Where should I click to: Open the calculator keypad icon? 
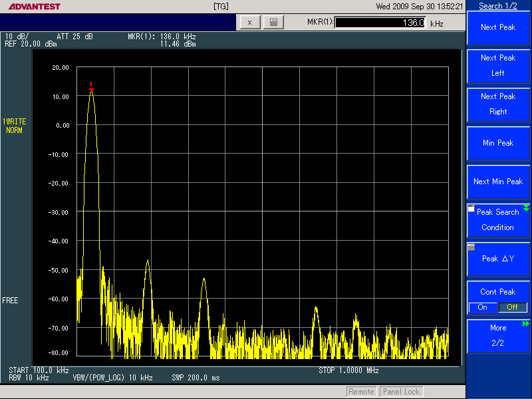point(273,22)
